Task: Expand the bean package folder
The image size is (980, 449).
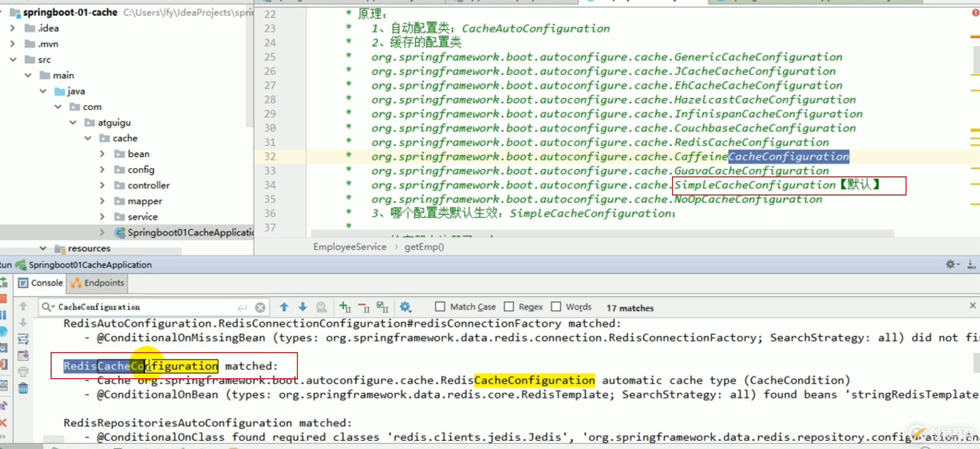Action: point(102,154)
